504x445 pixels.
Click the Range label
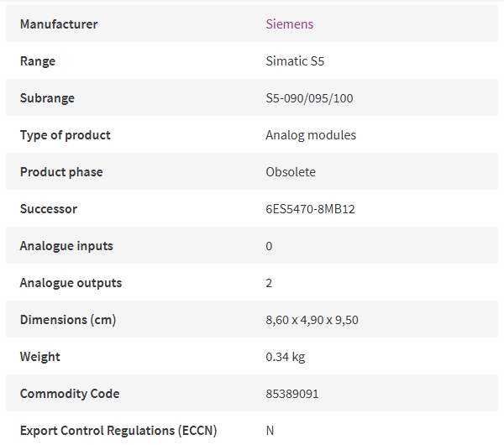(x=38, y=61)
